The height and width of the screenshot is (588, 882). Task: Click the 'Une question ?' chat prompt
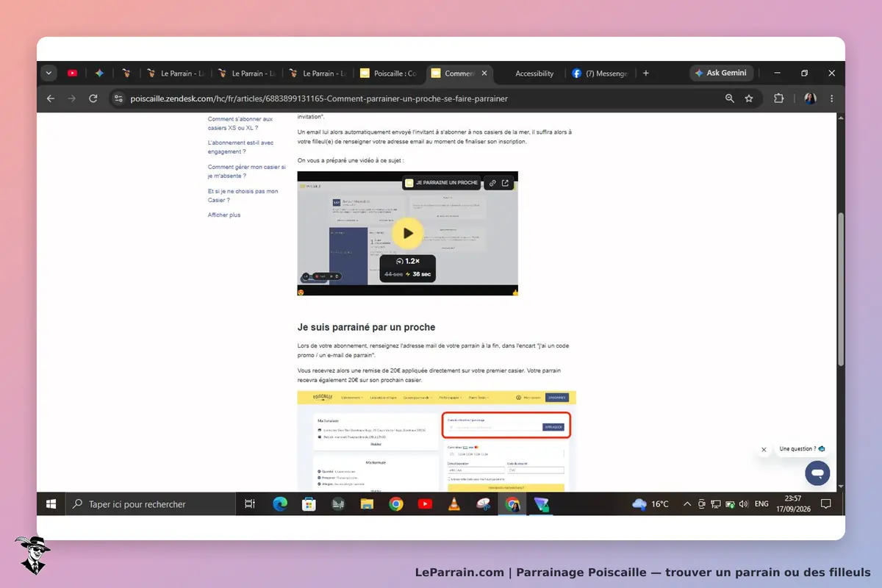pyautogui.click(x=802, y=448)
